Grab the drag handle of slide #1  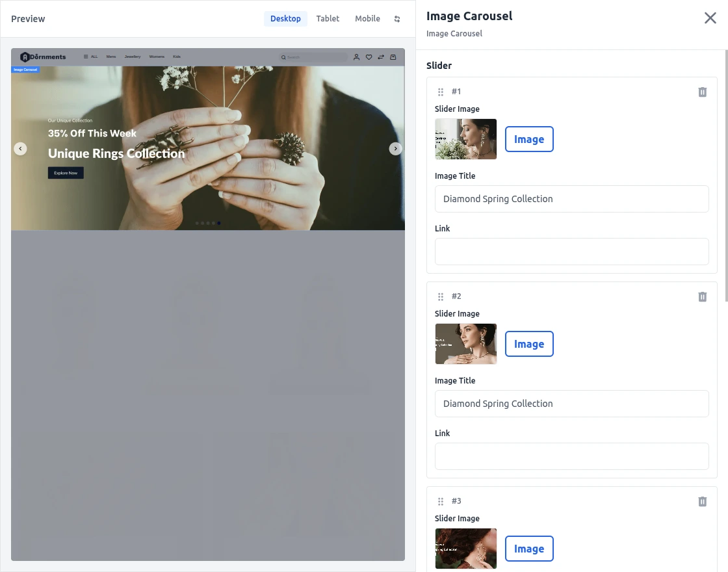tap(441, 92)
